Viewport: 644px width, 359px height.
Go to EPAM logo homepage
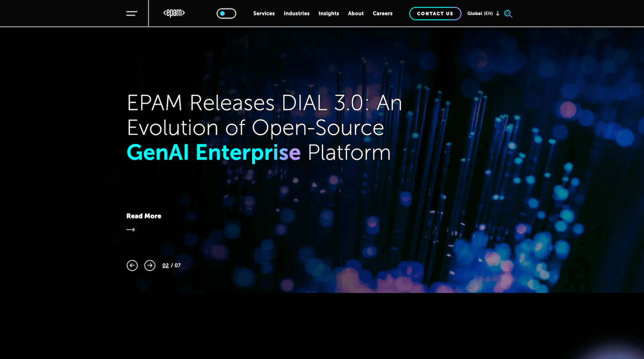[x=174, y=13]
